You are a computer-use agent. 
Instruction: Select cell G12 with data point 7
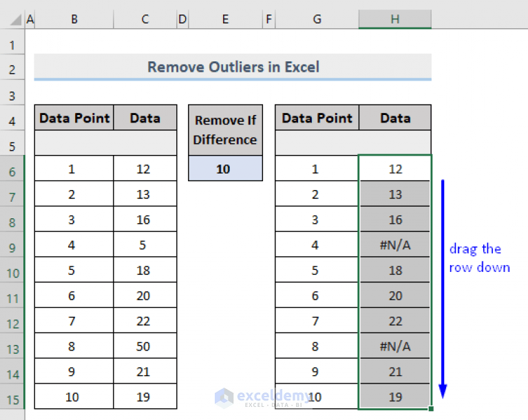click(x=317, y=321)
